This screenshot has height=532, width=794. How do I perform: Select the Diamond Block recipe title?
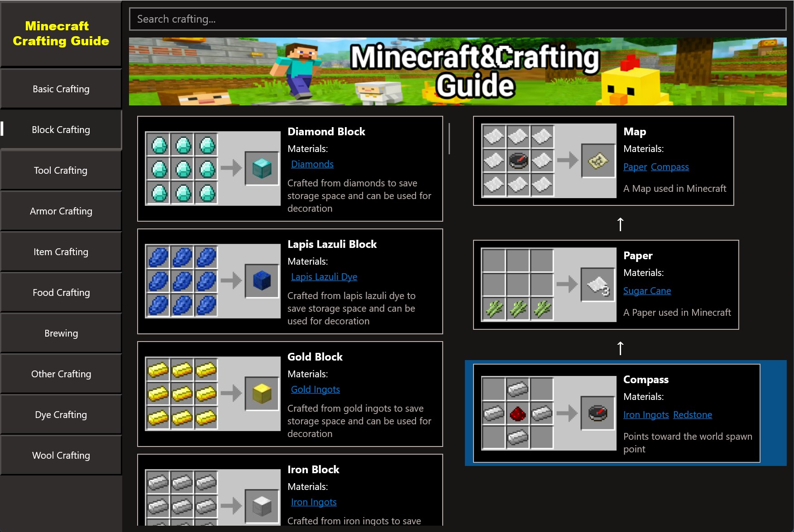326,132
